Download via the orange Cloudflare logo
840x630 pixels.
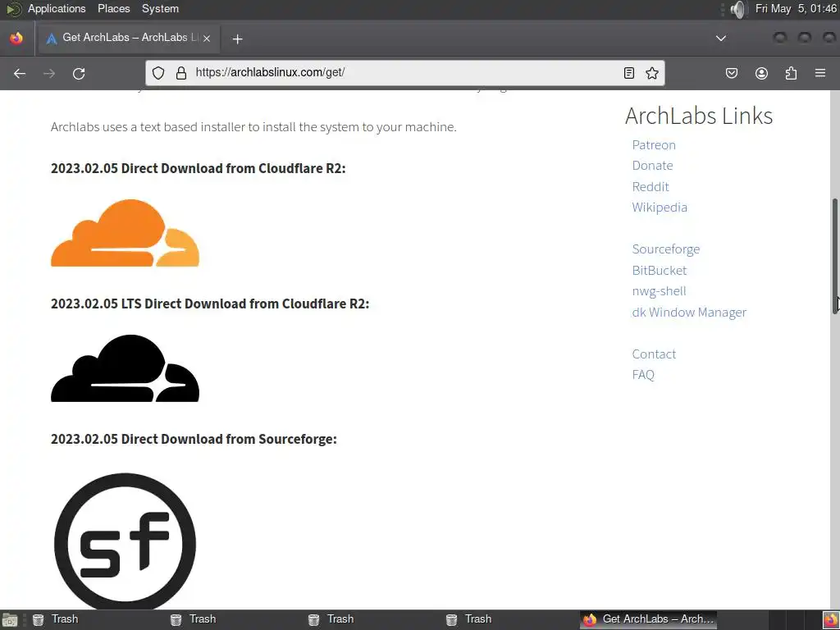point(125,232)
